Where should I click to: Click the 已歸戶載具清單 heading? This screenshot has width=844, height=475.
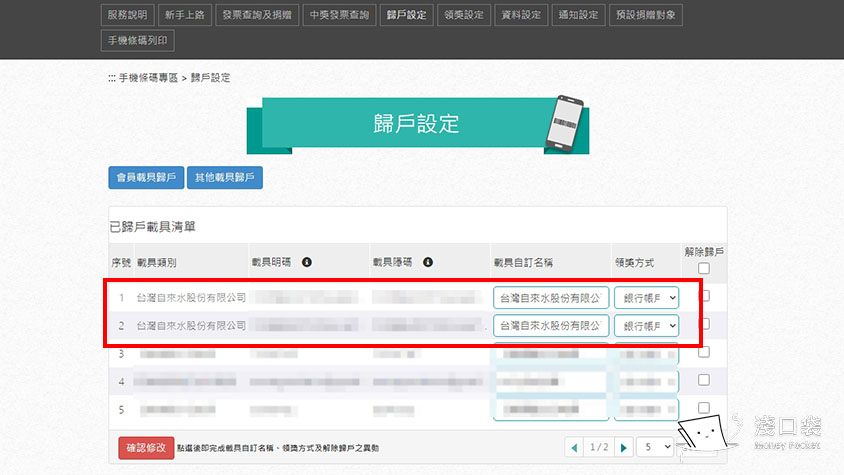152,227
